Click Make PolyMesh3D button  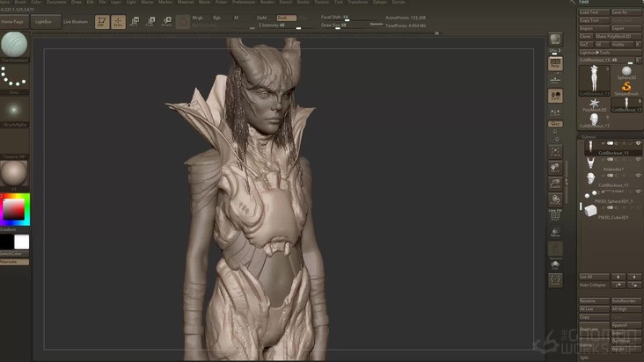[x=618, y=37]
